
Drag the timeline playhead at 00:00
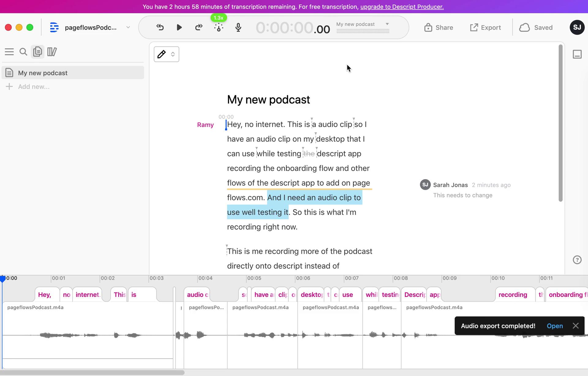[x=2, y=277]
